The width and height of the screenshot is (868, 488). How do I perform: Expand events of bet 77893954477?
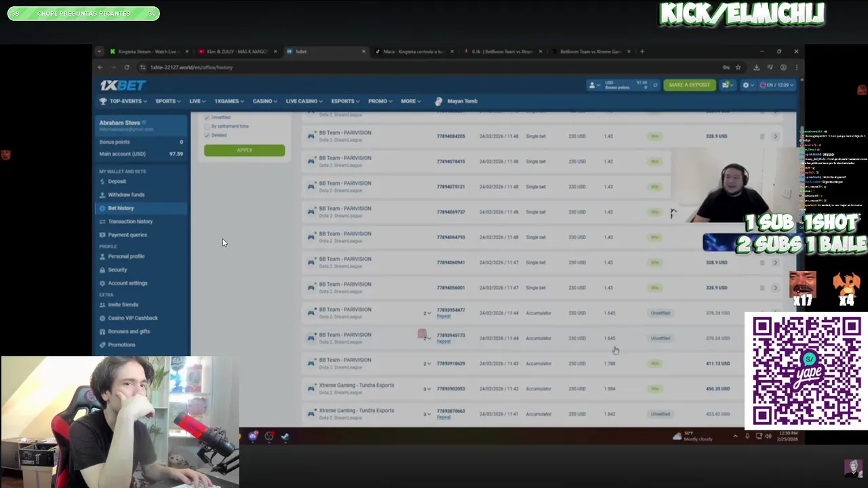[427, 313]
